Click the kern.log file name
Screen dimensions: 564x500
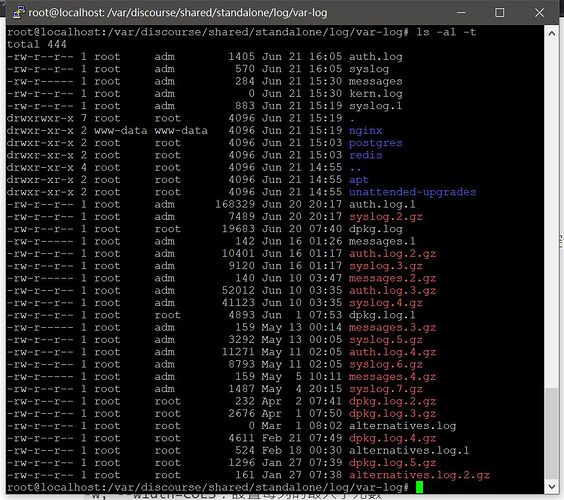click(x=376, y=94)
